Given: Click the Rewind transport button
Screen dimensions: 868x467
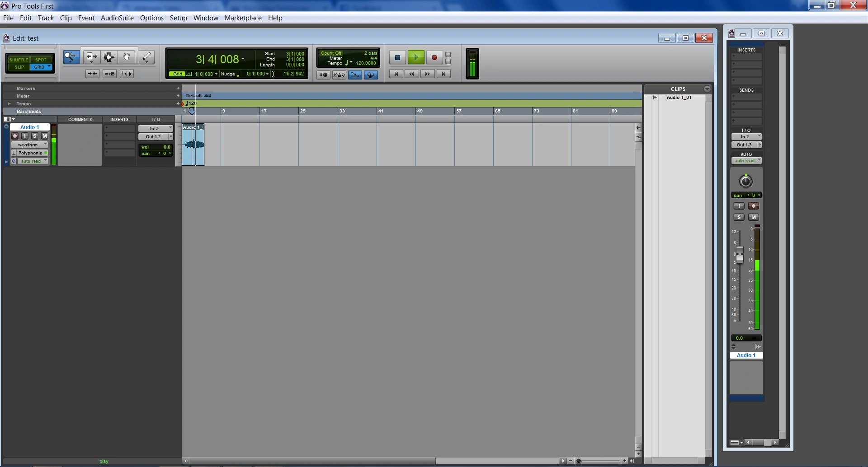Looking at the screenshot, I should pos(412,74).
